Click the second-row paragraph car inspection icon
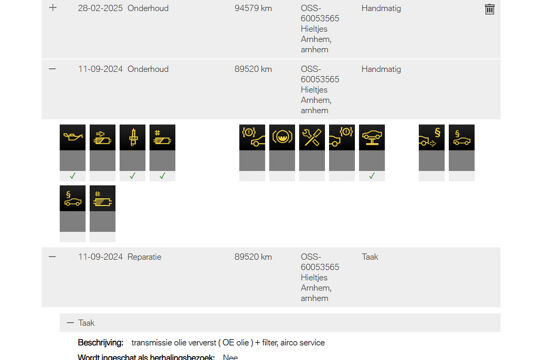Screen dimensions: 540x360 pyautogui.click(x=72, y=198)
